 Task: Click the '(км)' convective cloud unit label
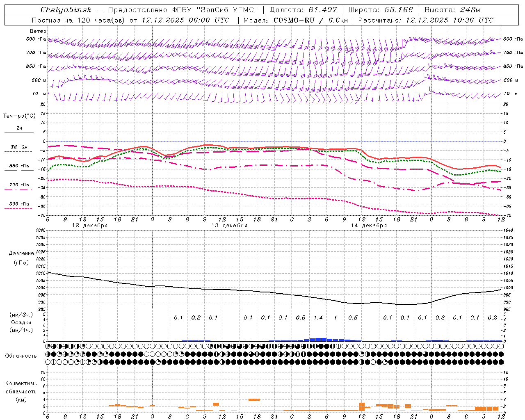click(x=21, y=399)
